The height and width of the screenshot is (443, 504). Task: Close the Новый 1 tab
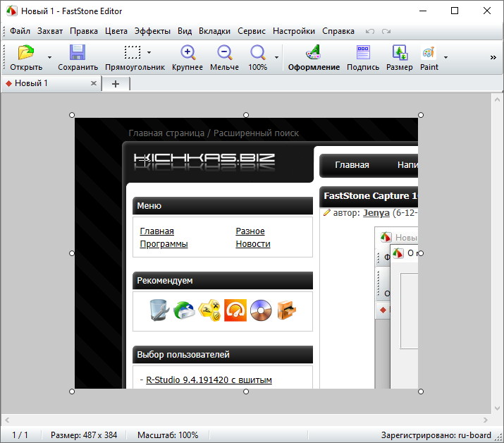(94, 83)
